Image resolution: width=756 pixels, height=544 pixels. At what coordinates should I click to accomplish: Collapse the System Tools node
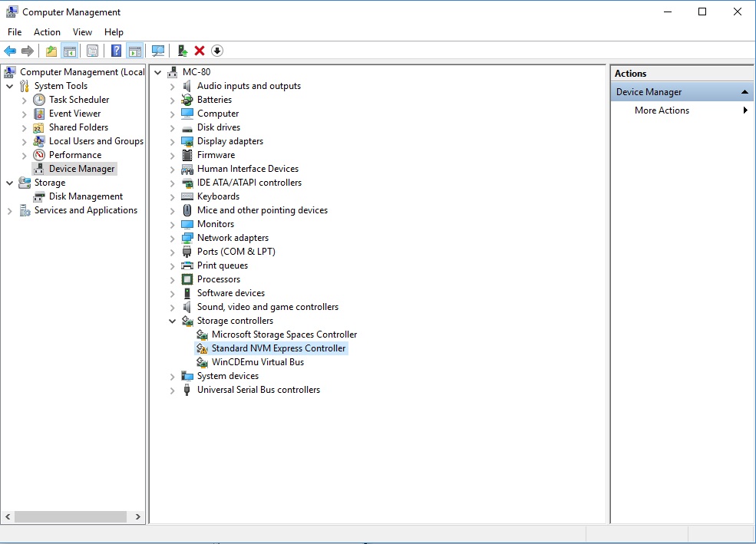[10, 86]
